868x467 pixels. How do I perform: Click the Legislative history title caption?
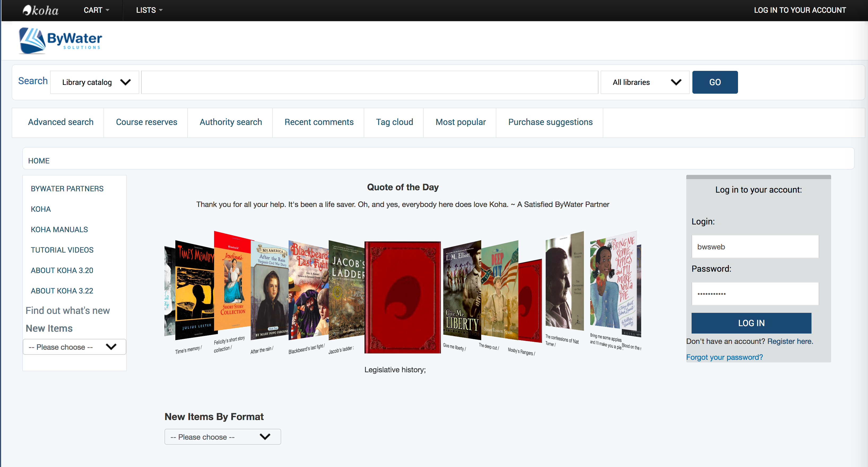tap(395, 370)
